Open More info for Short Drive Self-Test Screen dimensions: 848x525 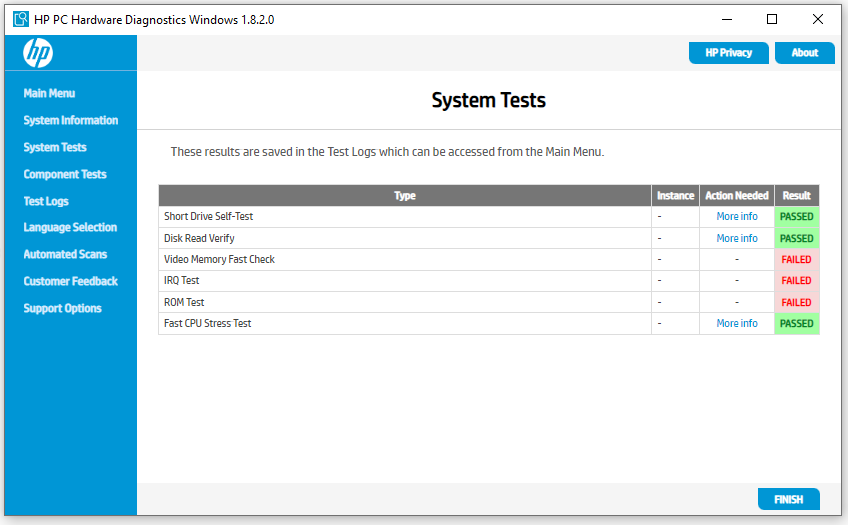[736, 216]
